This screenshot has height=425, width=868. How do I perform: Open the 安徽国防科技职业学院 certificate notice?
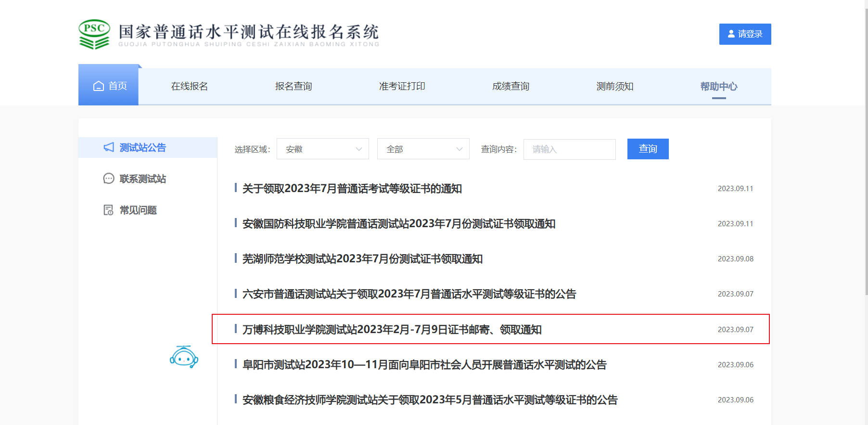[x=399, y=223]
